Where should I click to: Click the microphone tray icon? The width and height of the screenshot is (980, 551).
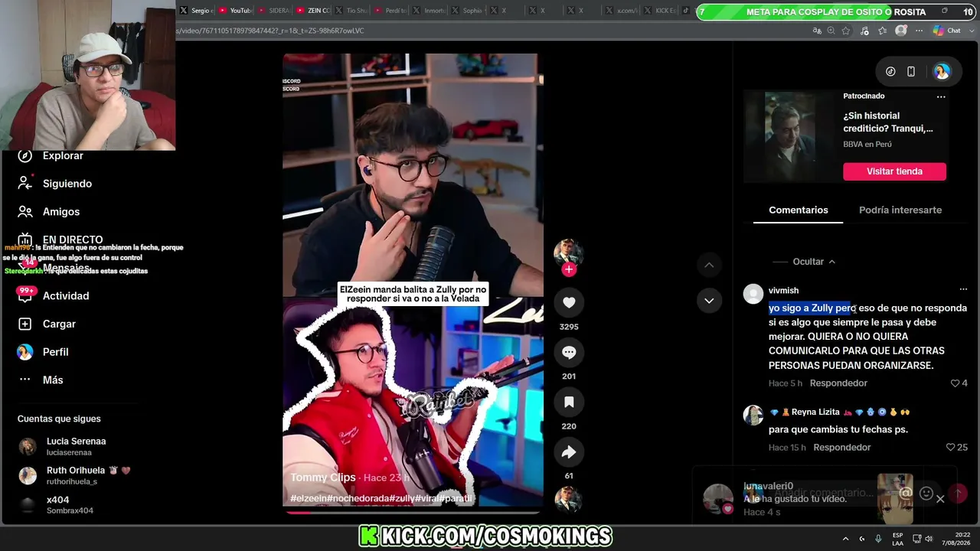pos(878,539)
